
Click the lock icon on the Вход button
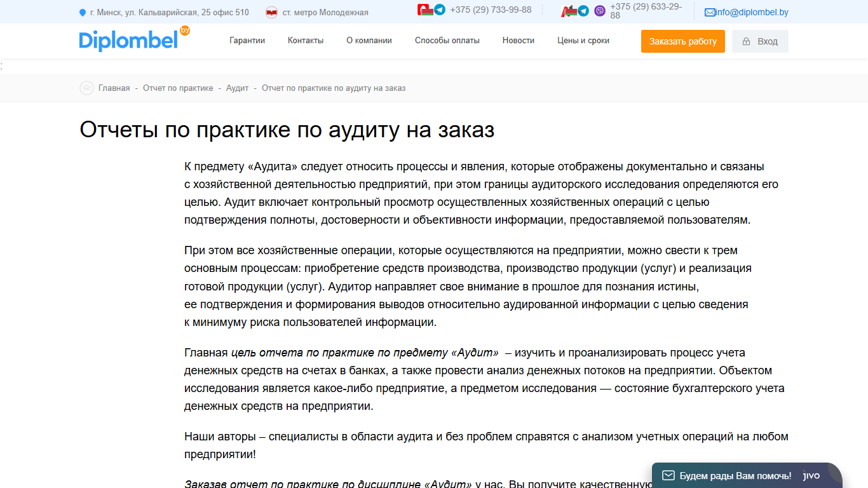746,41
